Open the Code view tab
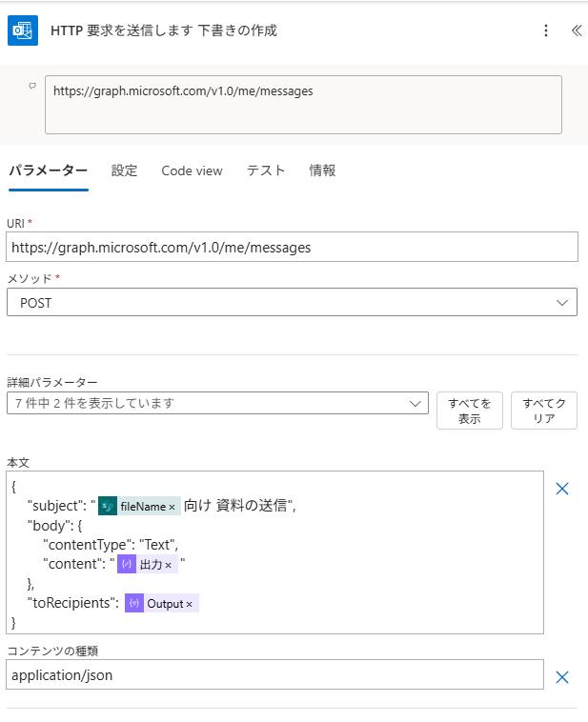 pyautogui.click(x=192, y=170)
